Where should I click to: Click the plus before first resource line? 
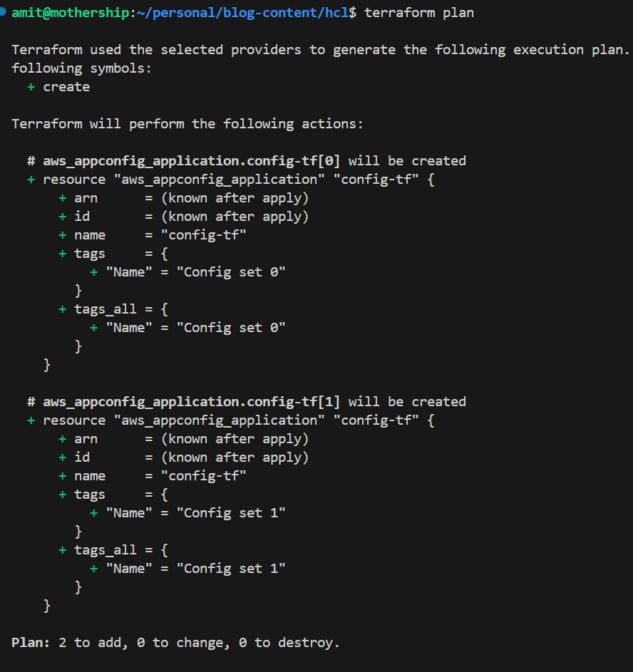pyautogui.click(x=31, y=180)
